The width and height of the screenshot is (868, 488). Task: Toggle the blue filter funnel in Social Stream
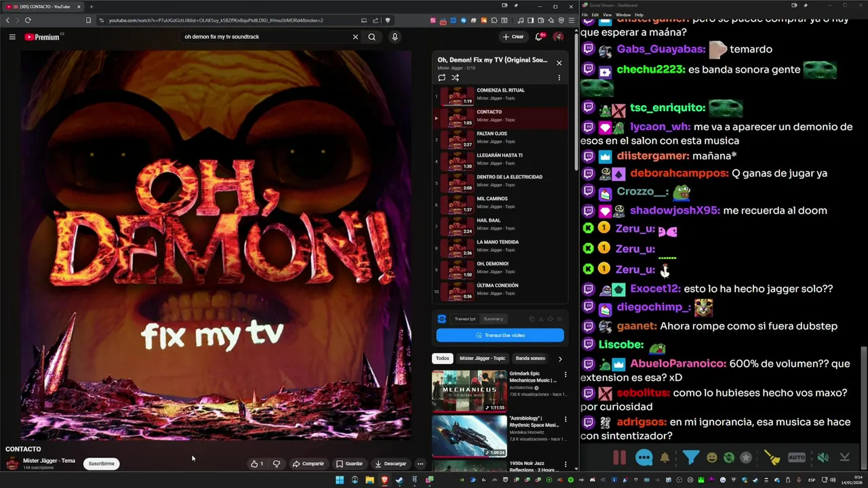691,457
